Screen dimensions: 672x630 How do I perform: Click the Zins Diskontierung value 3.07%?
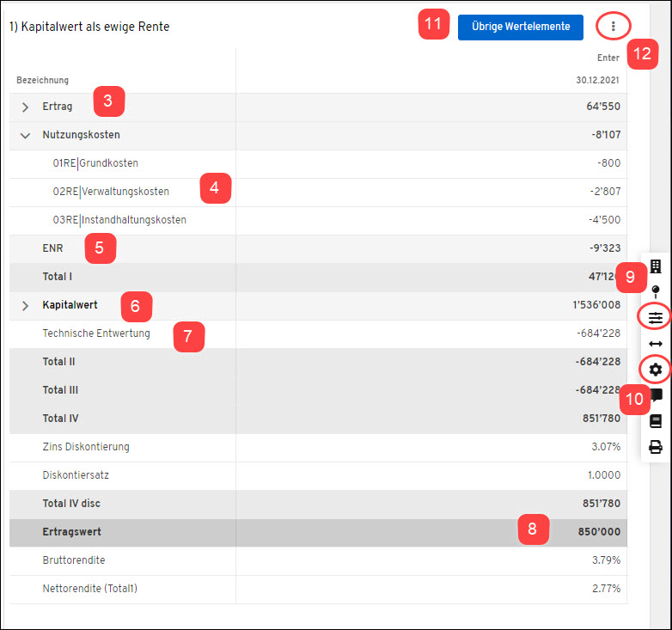(x=605, y=447)
